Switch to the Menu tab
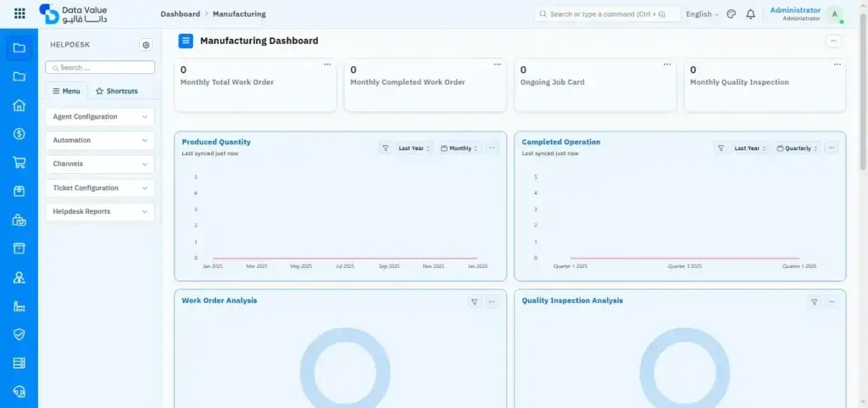 [x=66, y=91]
